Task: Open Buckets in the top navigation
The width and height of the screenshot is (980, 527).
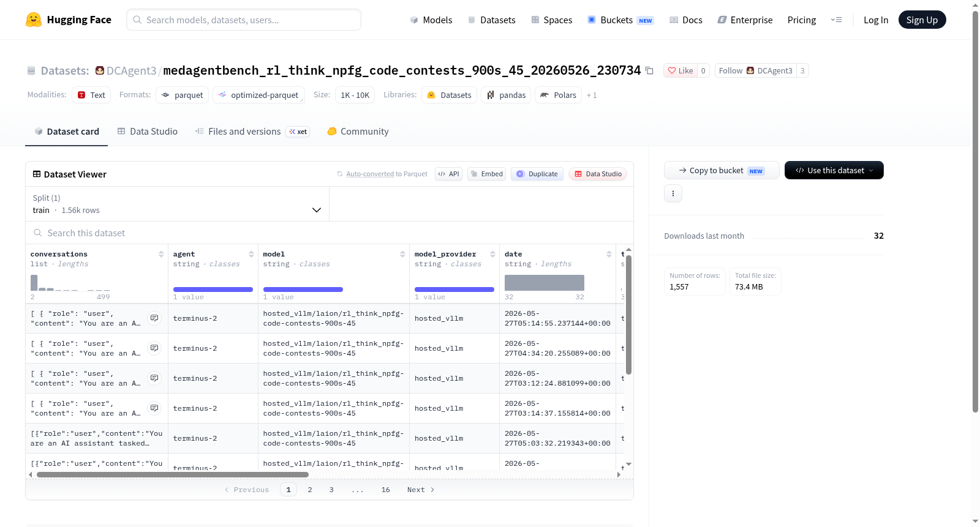Action: tap(620, 20)
